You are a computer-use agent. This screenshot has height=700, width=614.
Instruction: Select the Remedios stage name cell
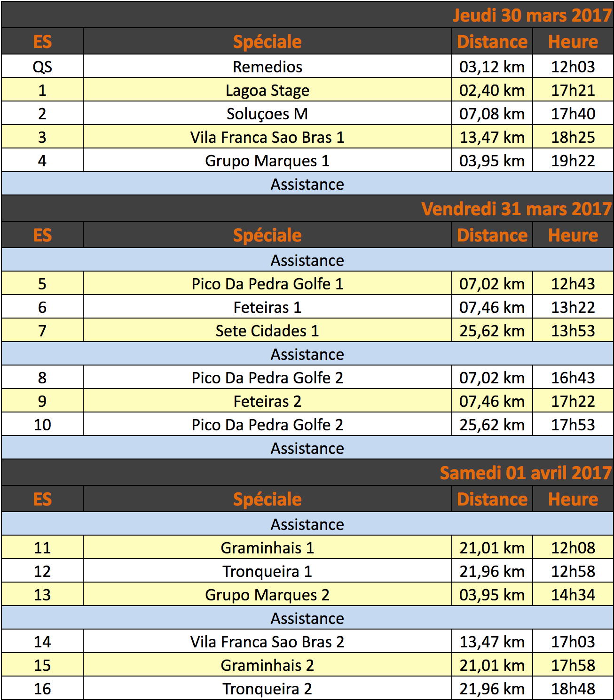point(267,66)
